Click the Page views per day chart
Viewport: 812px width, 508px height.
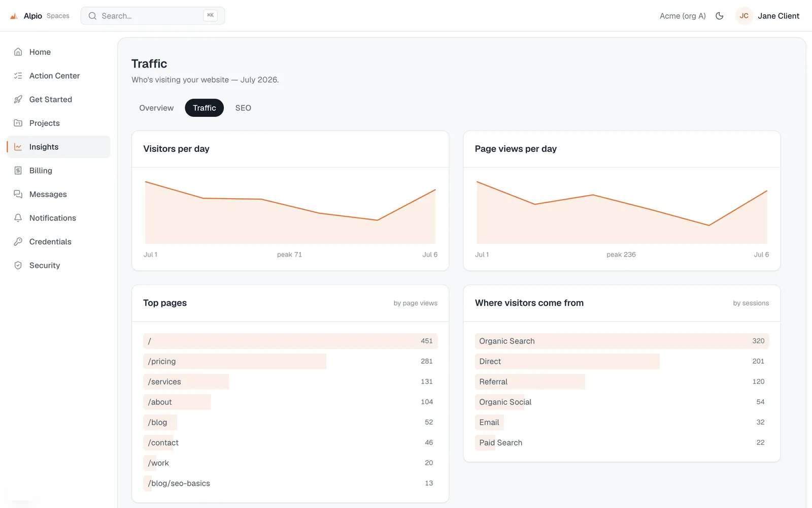click(622, 212)
